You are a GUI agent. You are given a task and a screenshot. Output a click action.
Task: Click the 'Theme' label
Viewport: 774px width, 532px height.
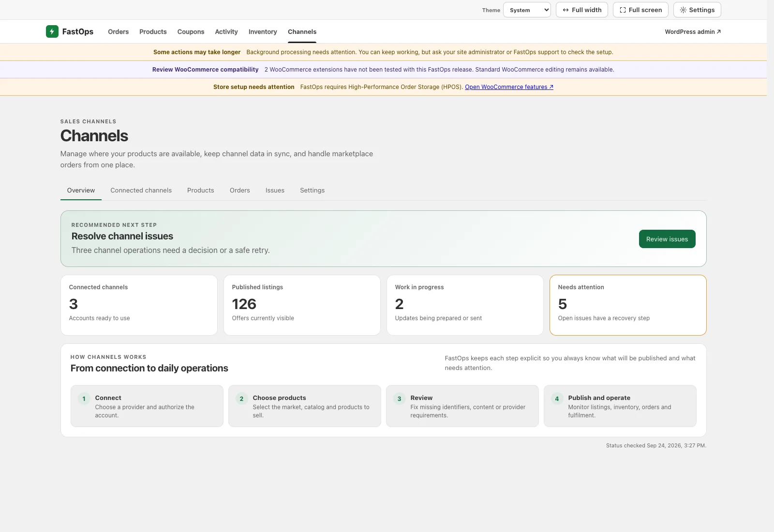coord(491,10)
